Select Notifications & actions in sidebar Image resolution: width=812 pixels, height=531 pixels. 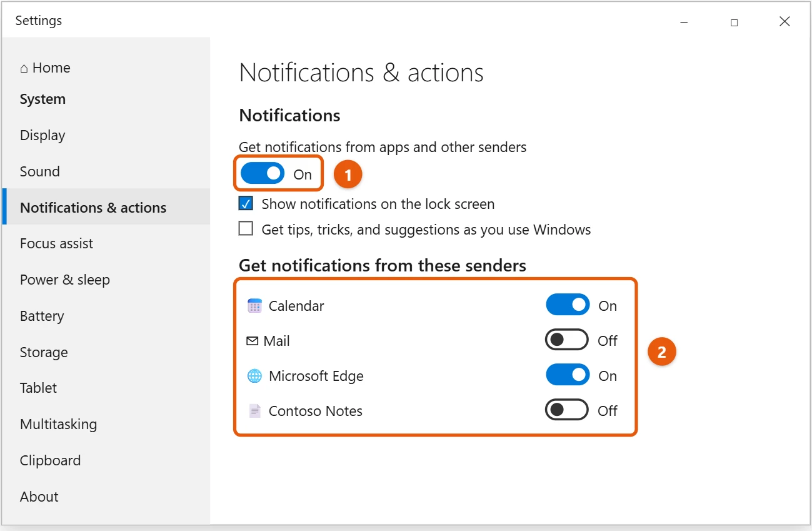click(106, 207)
